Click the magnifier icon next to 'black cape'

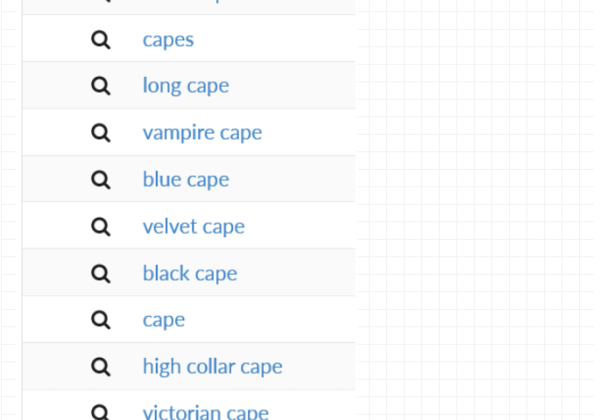101,273
